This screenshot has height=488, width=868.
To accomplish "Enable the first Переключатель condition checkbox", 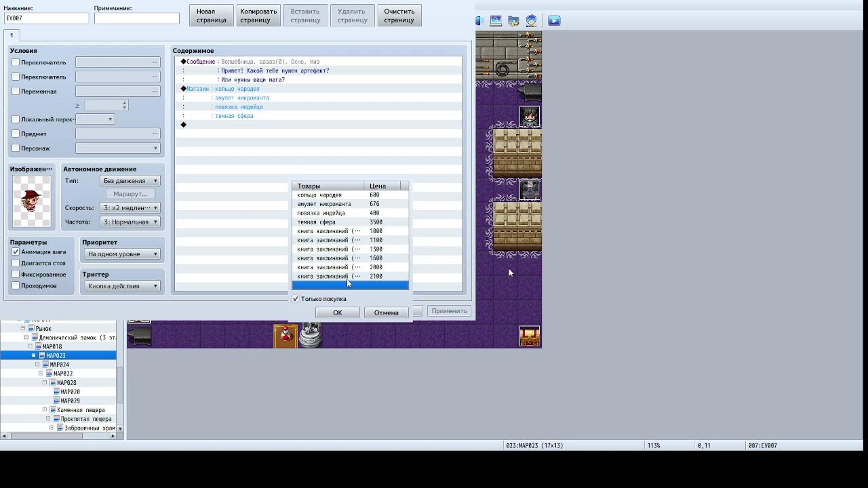I will click(x=16, y=62).
